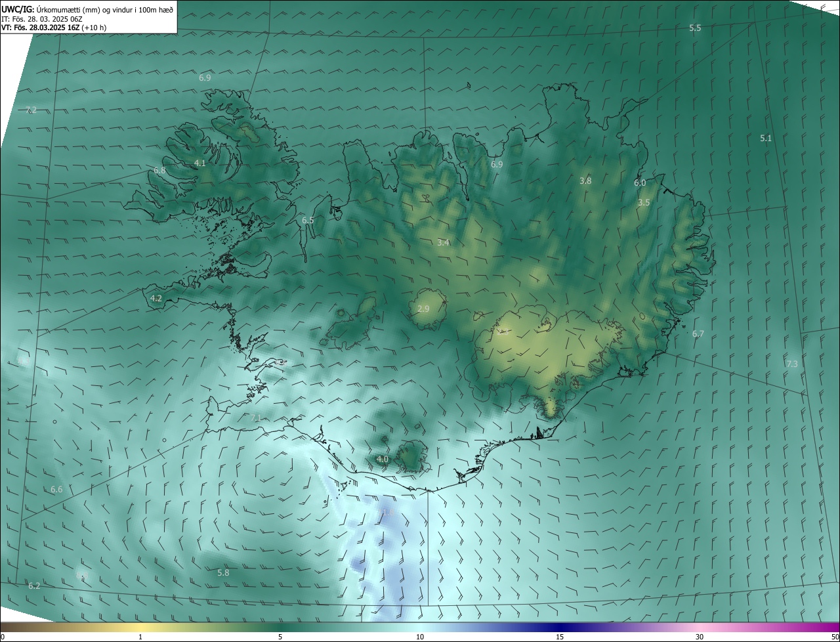Click the 5.8 value label
The image size is (840, 642).
[x=223, y=572]
